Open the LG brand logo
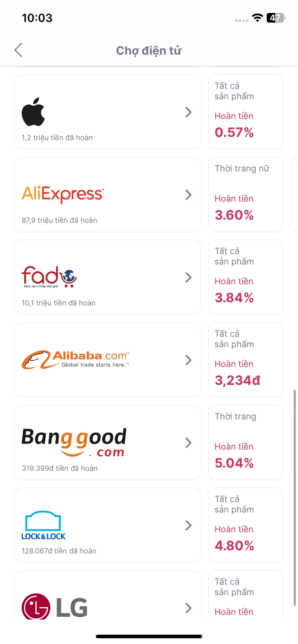The height and width of the screenshot is (644, 298). tap(55, 607)
